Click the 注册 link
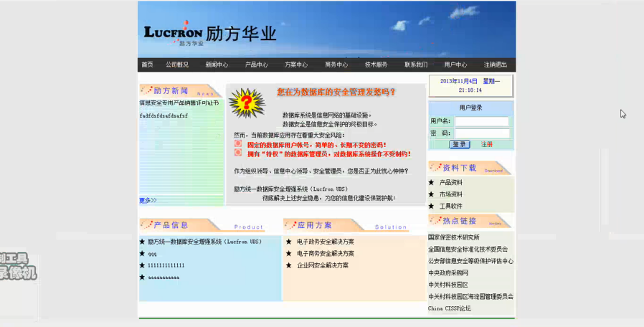The width and height of the screenshot is (644, 327). coord(487,144)
